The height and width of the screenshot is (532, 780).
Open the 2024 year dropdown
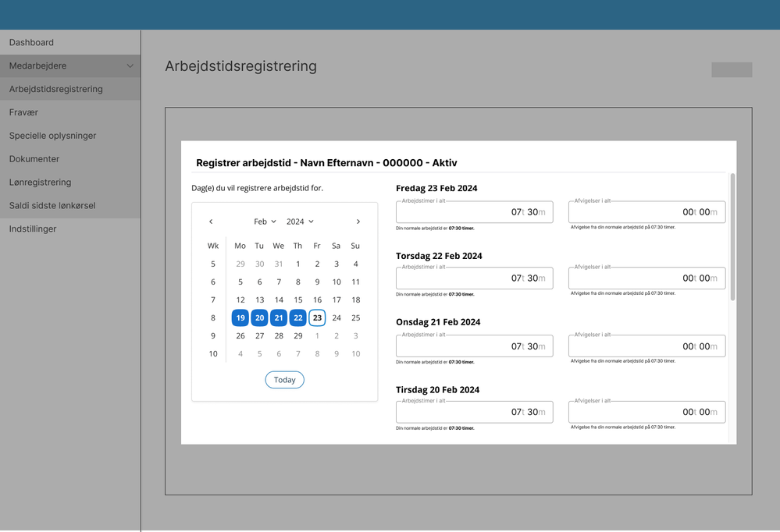click(300, 222)
